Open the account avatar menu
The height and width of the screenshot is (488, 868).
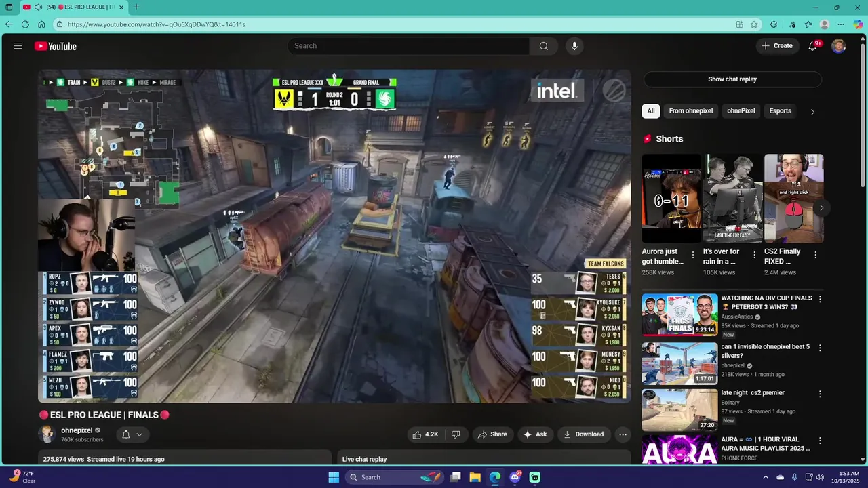pos(839,46)
